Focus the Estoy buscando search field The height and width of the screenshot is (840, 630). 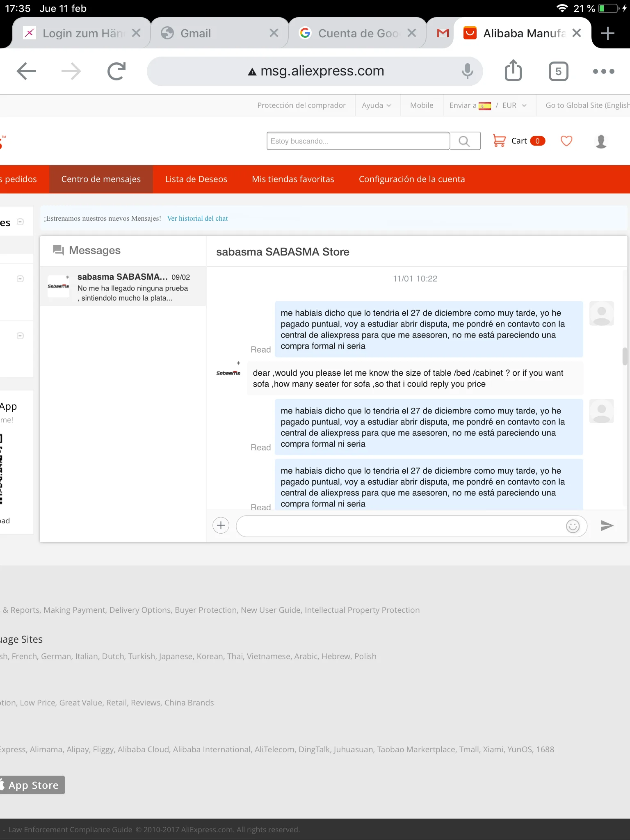click(x=358, y=141)
